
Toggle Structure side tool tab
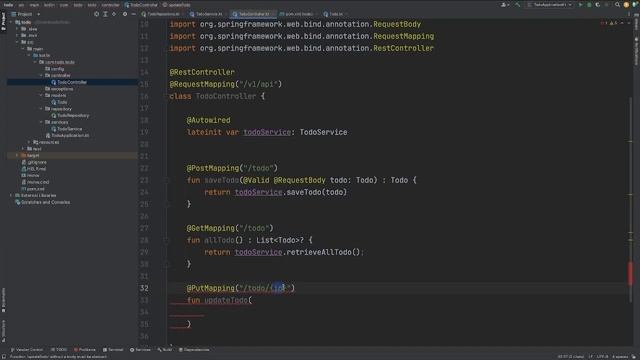tap(3, 331)
